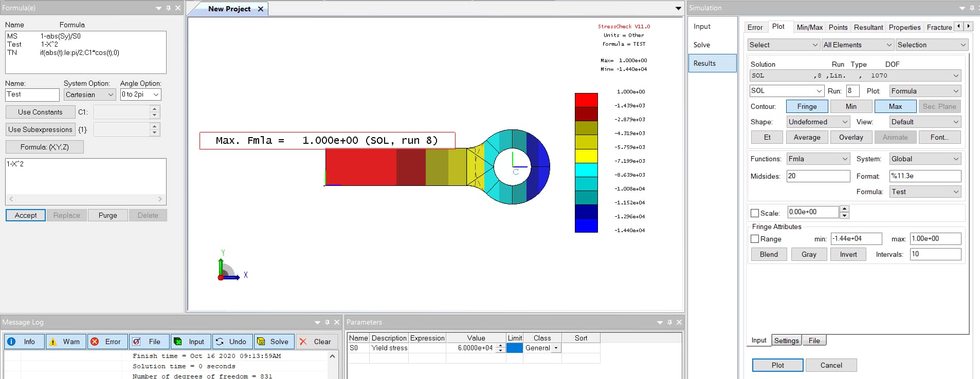Open the Settings tab at panel bottom
The height and width of the screenshot is (379, 980).
786,340
